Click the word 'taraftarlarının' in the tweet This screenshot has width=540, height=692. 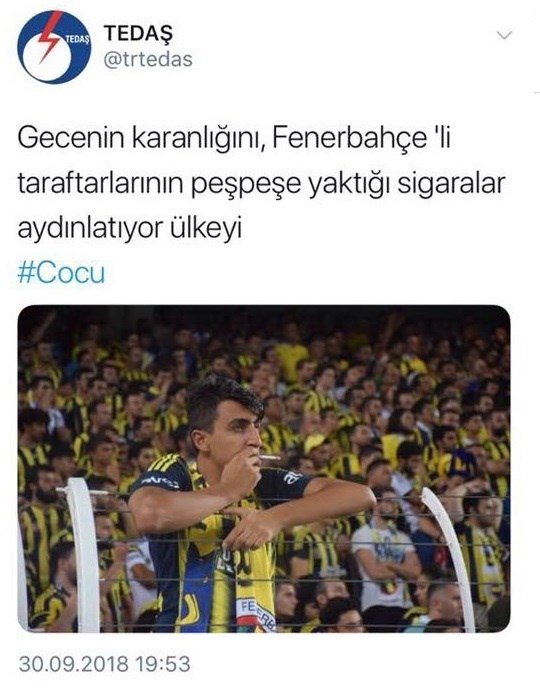click(x=101, y=182)
